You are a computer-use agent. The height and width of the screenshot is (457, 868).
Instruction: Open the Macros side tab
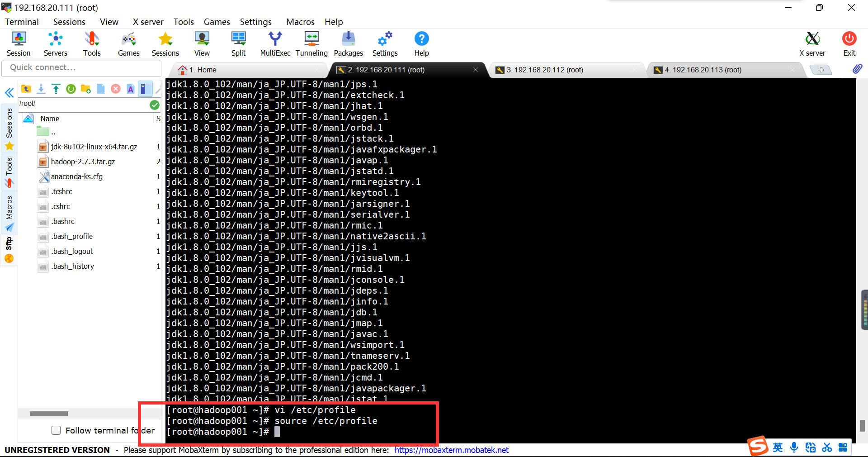coord(9,213)
